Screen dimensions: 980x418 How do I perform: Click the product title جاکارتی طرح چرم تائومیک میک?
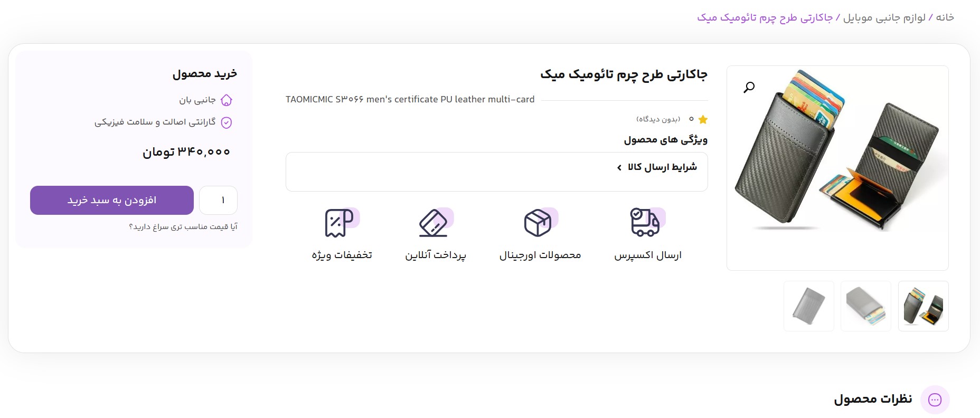pyautogui.click(x=624, y=74)
